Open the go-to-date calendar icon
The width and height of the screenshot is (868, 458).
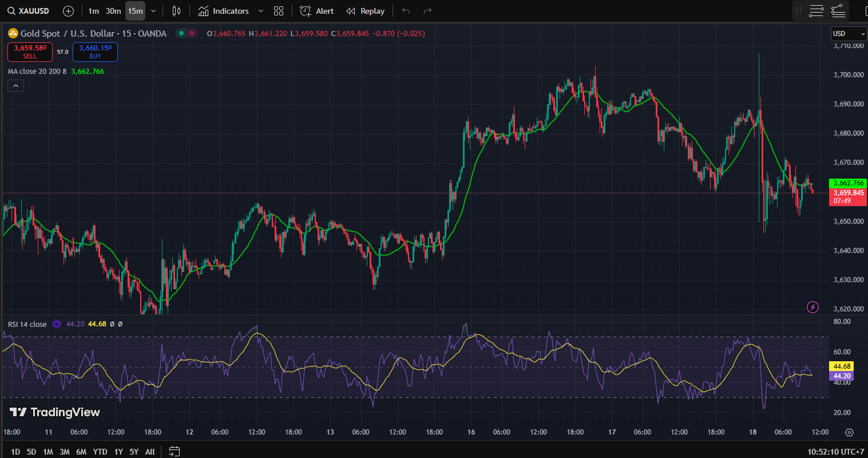pos(175,452)
